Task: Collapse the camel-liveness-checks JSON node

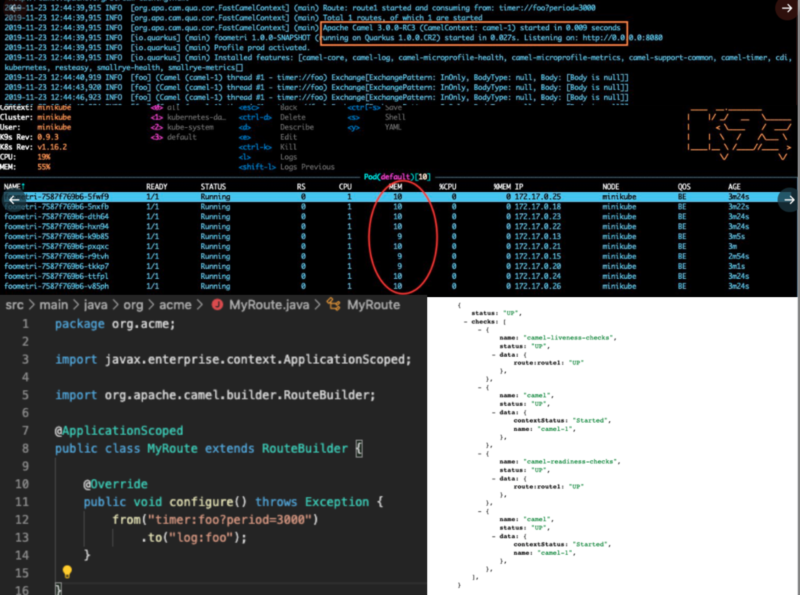Action: point(479,330)
